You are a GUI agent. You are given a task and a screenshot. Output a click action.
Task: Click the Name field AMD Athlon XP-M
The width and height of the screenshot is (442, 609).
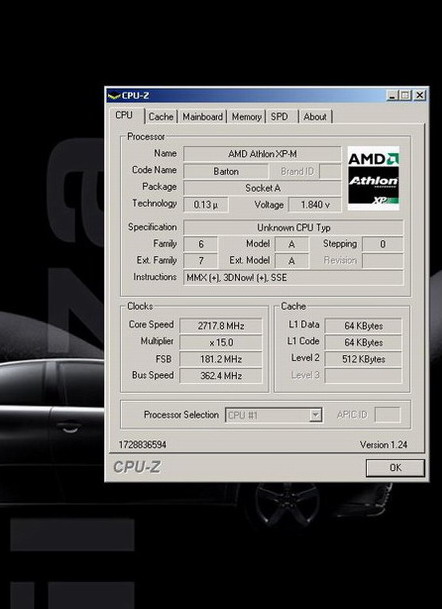(x=262, y=154)
